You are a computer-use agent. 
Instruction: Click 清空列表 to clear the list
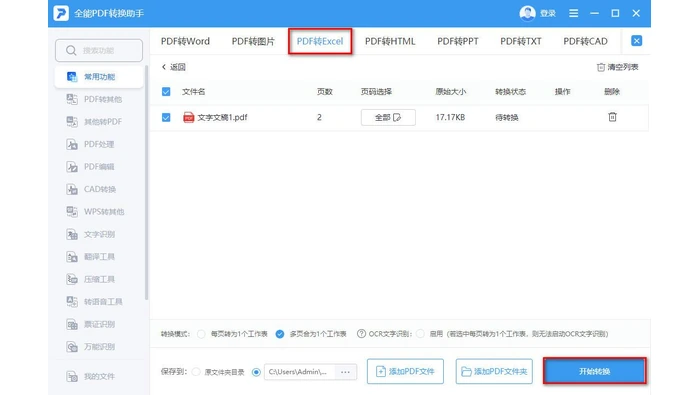[x=617, y=67]
